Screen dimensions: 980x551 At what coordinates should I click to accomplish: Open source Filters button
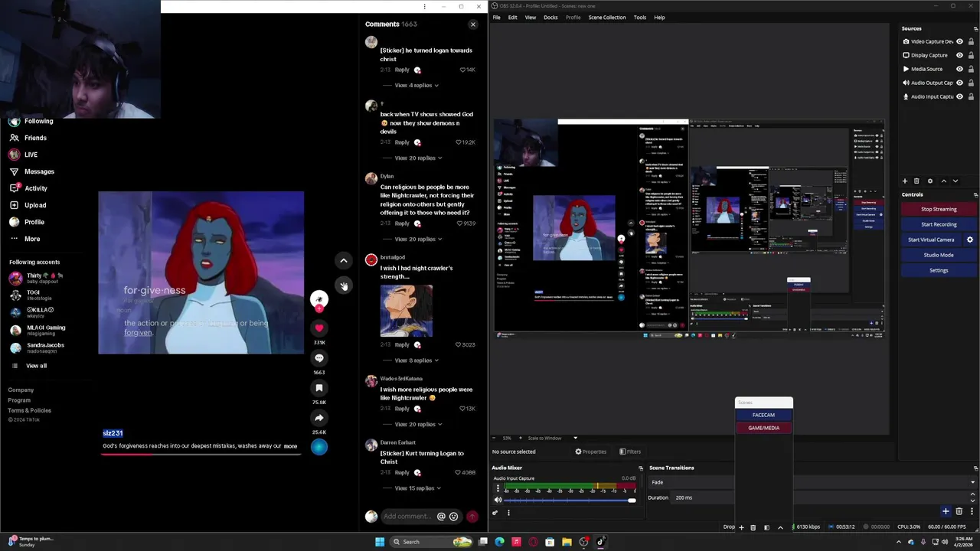click(630, 452)
